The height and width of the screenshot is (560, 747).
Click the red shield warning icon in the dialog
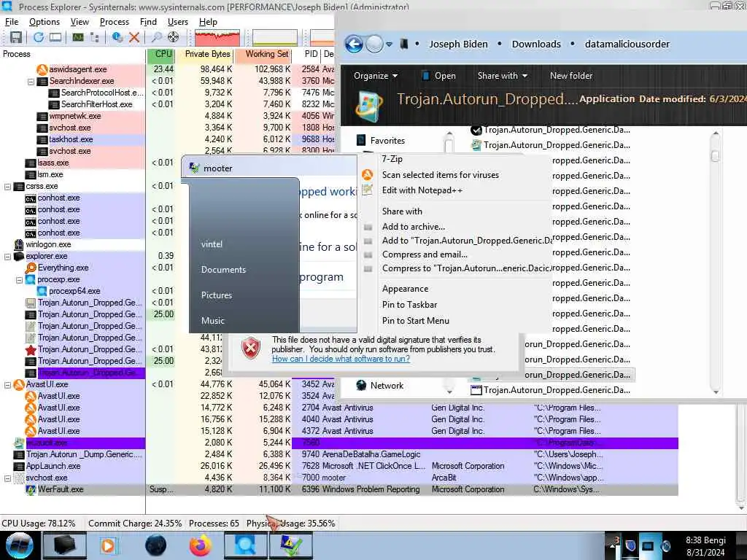(251, 348)
